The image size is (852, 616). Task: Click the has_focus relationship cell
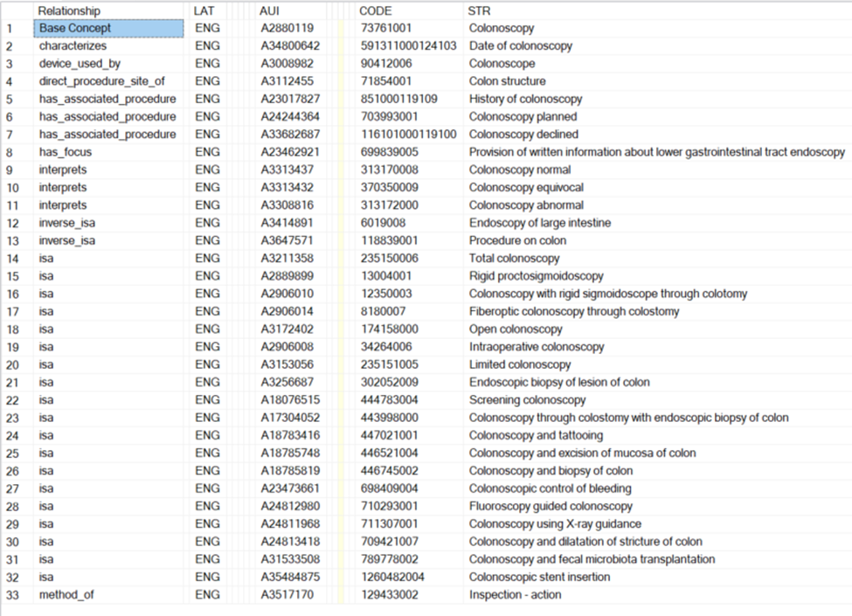tap(65, 152)
